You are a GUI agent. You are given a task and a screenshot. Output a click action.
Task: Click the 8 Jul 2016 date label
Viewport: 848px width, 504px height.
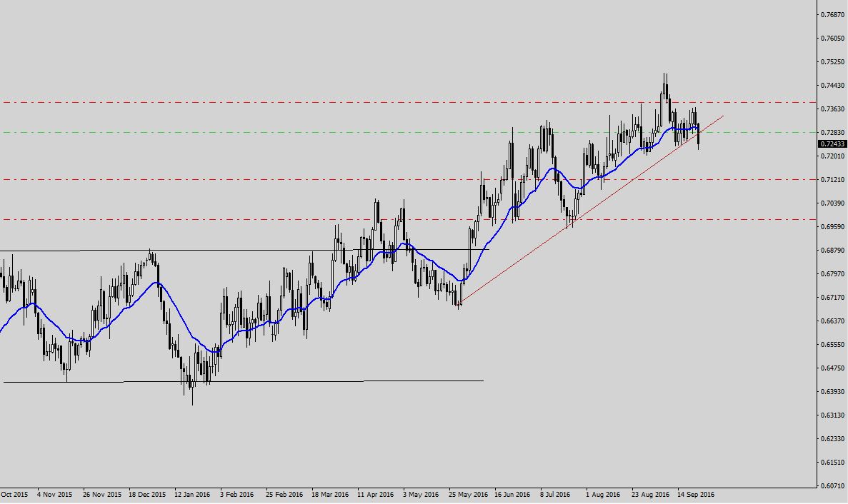point(555,495)
